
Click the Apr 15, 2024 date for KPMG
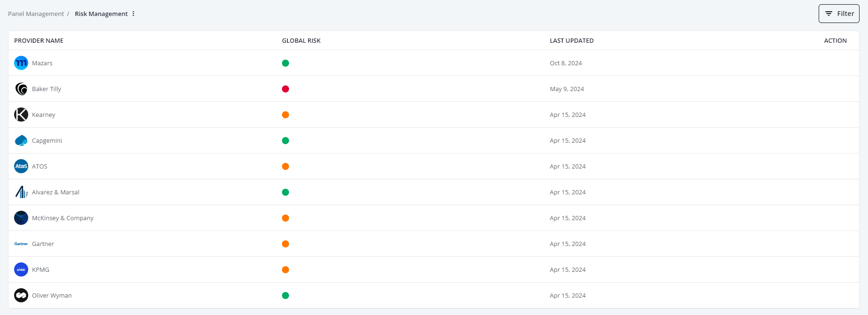click(x=568, y=269)
